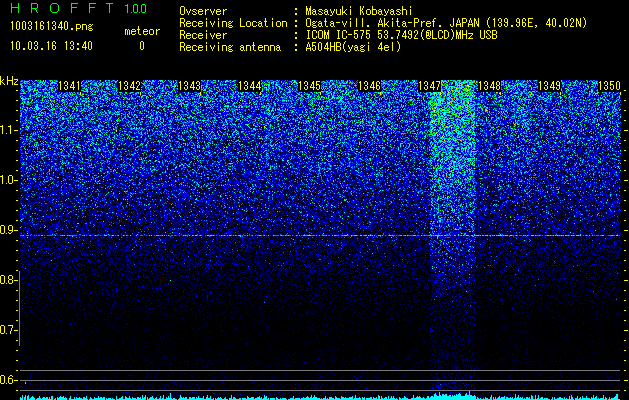This screenshot has height=400, width=629.
Task: Click the Ovserver field label
Action: pos(203,11)
